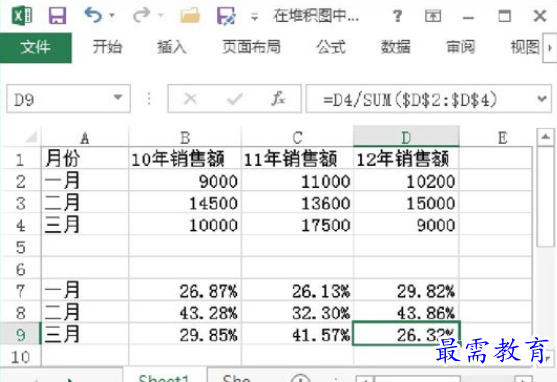Select cell containing 29.82%

click(406, 290)
